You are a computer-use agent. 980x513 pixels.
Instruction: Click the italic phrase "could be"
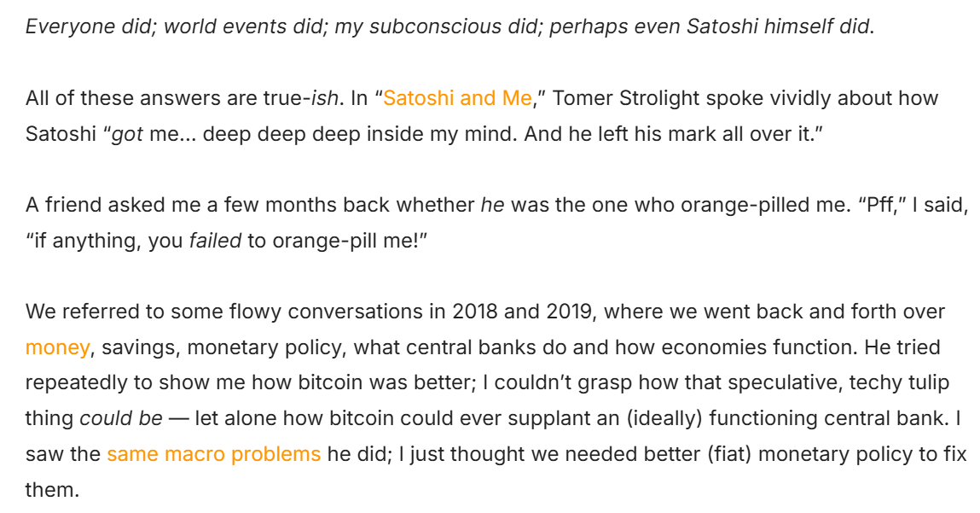click(x=121, y=418)
